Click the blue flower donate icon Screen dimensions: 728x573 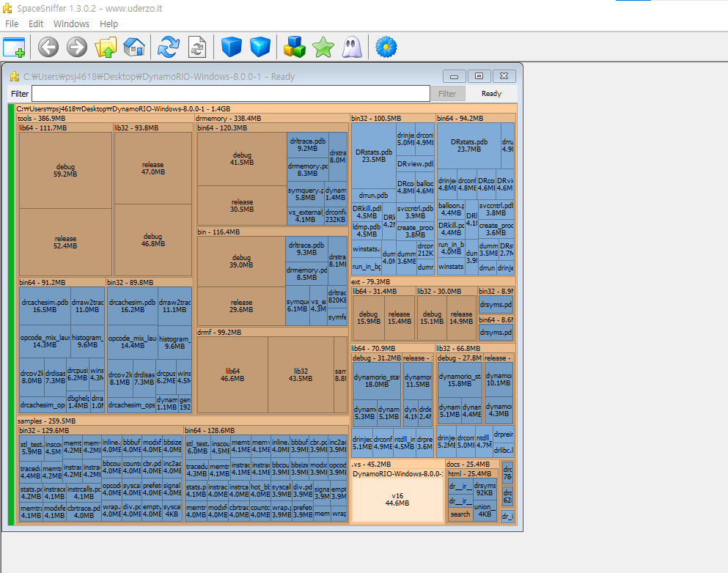(386, 48)
